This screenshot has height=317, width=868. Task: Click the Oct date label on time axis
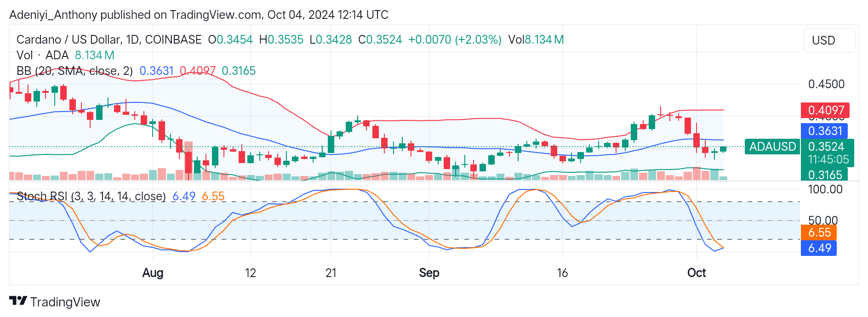point(697,273)
